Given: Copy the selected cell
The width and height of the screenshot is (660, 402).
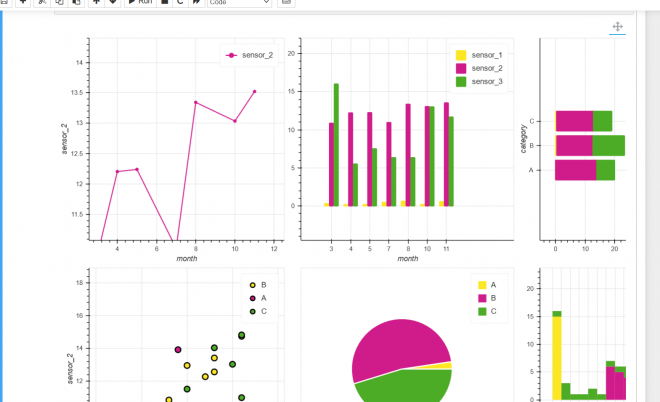Looking at the screenshot, I should 59,3.
